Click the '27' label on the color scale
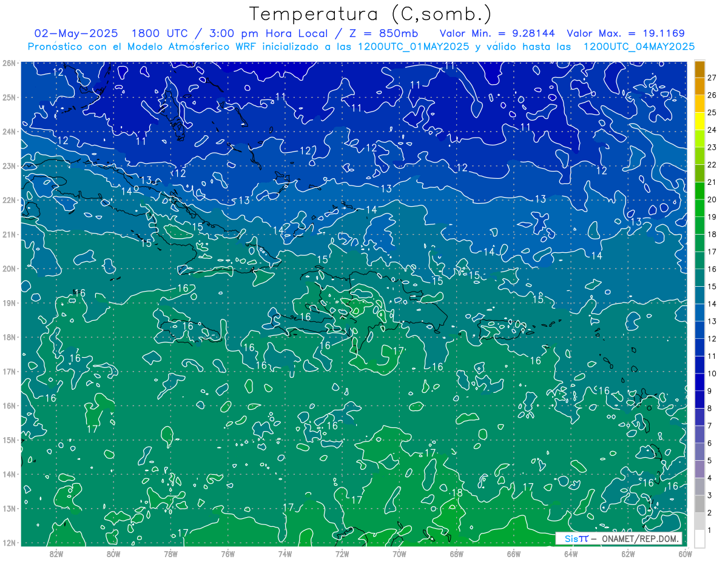728x562 pixels. point(712,78)
